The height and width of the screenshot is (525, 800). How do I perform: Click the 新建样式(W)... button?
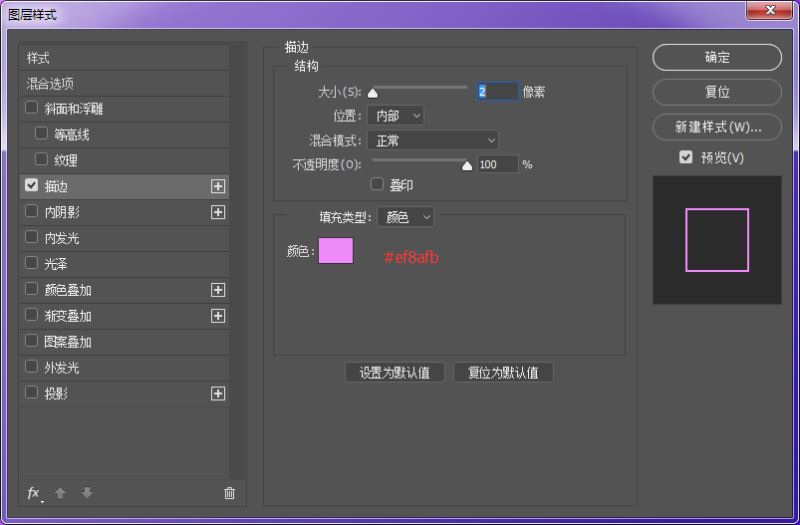[717, 127]
